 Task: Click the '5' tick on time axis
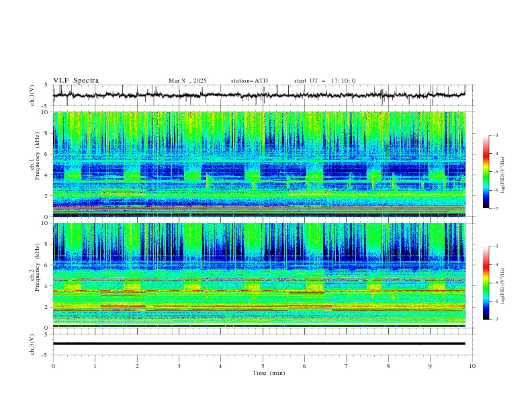click(263, 366)
